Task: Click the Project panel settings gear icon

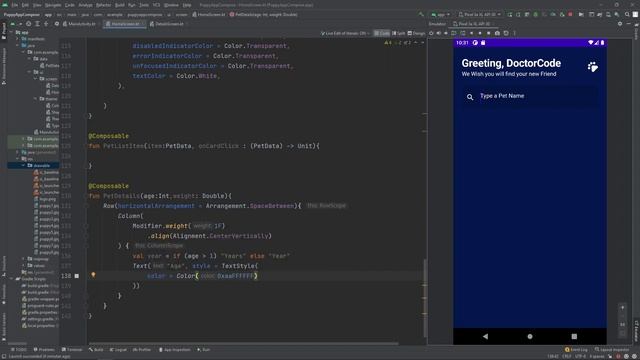Action: tap(57, 24)
